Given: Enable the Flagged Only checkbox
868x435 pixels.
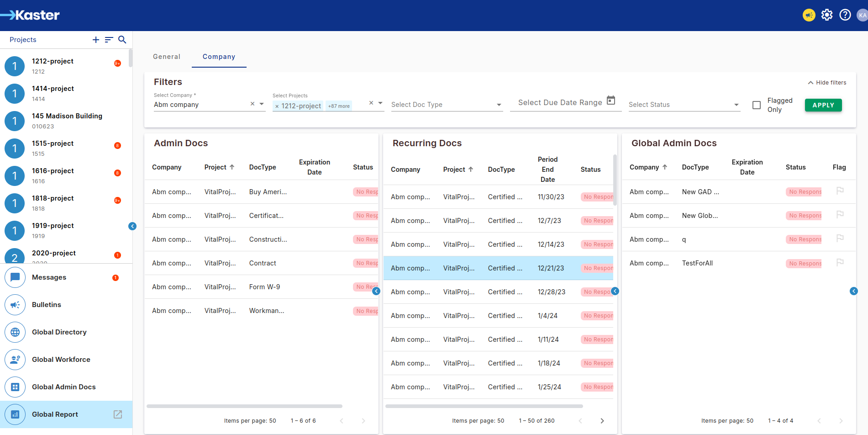Looking at the screenshot, I should [x=757, y=105].
